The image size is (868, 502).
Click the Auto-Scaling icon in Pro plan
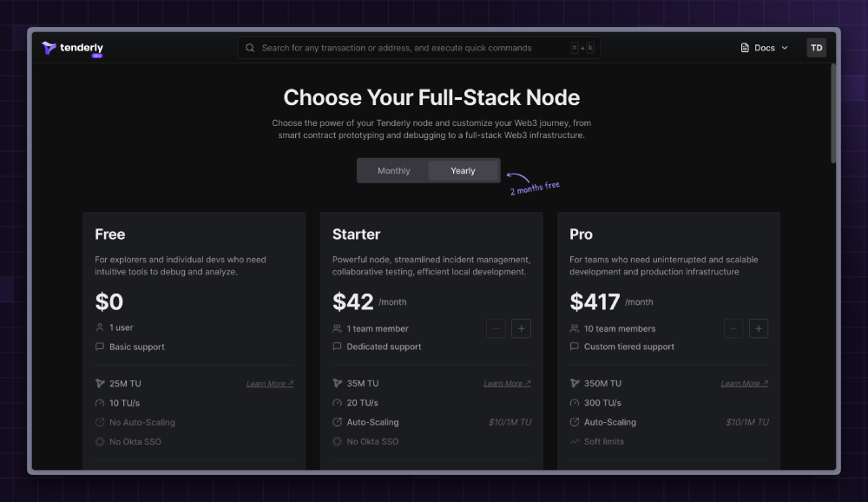tap(575, 422)
